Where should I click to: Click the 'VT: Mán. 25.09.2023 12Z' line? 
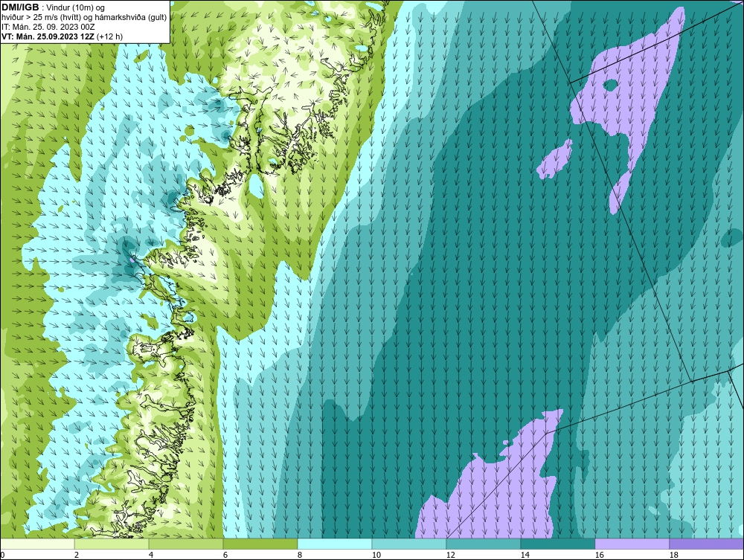[x=48, y=36]
